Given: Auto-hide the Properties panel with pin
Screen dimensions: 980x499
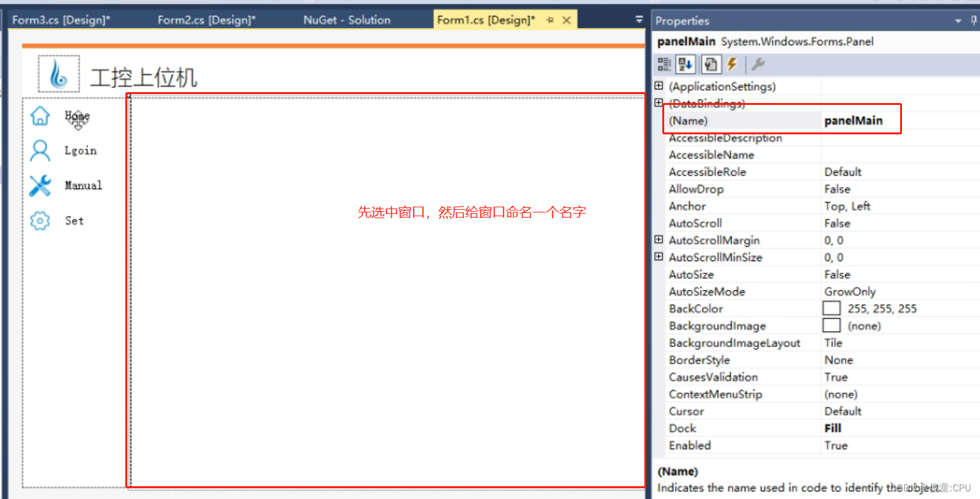Looking at the screenshot, I should point(974,20).
